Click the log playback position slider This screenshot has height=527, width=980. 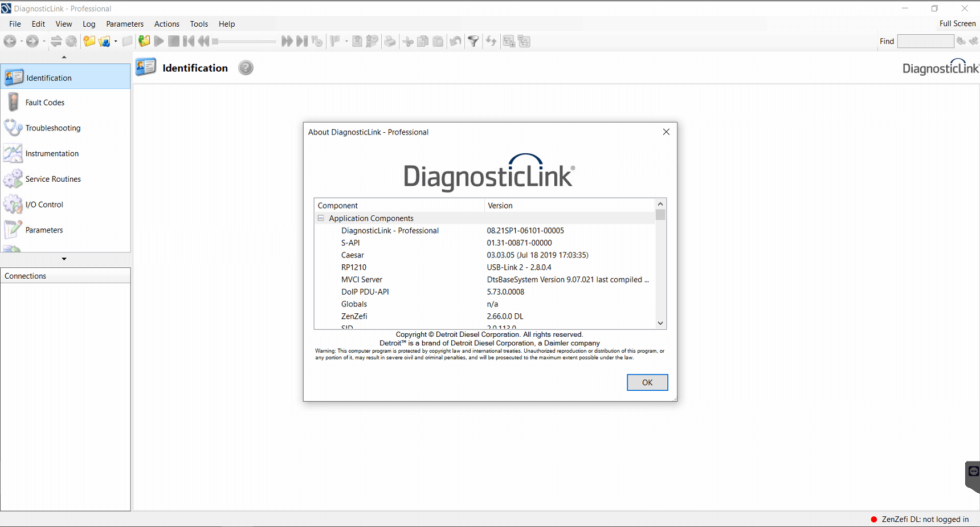coord(245,41)
